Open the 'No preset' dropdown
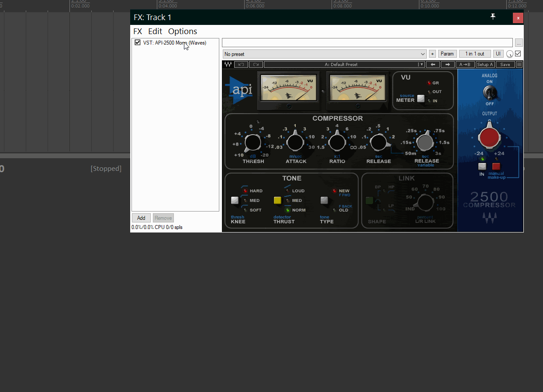543x392 pixels. click(325, 54)
